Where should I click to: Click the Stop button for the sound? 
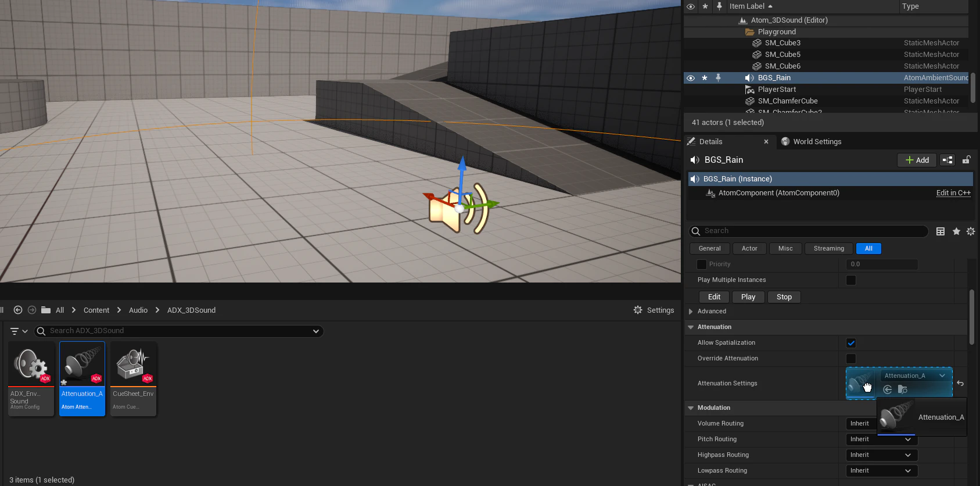784,297
